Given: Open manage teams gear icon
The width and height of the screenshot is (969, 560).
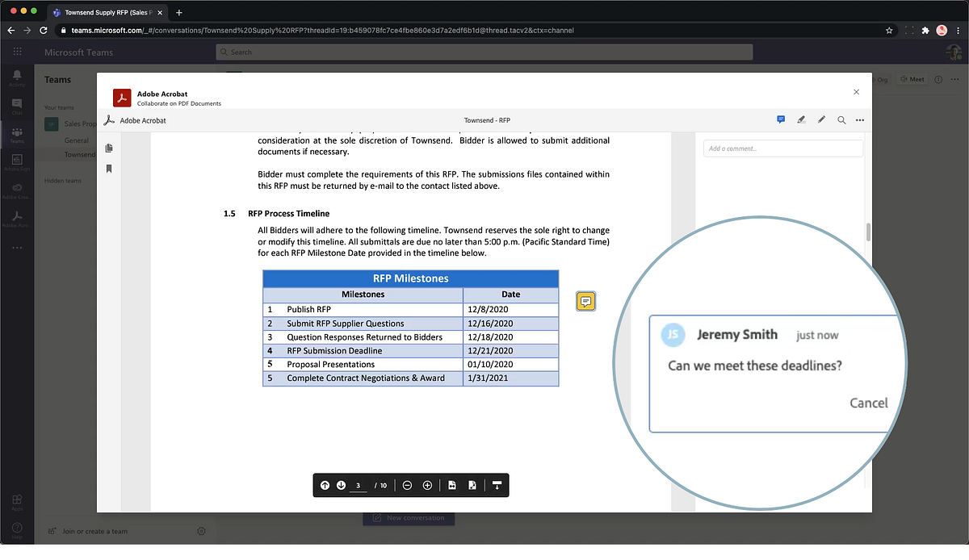Looking at the screenshot, I should click(201, 531).
